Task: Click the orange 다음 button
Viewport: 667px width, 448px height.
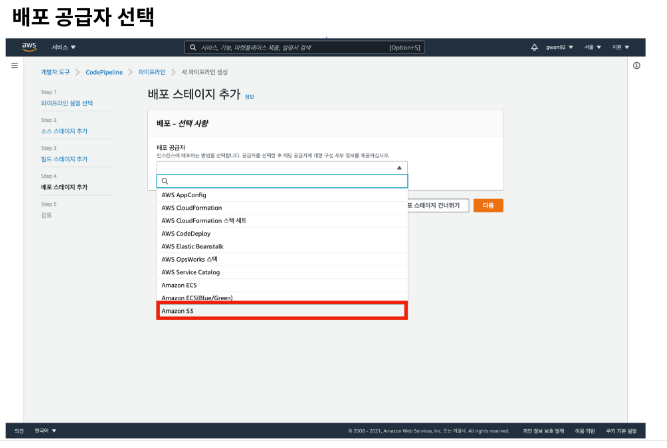Action: [x=488, y=205]
